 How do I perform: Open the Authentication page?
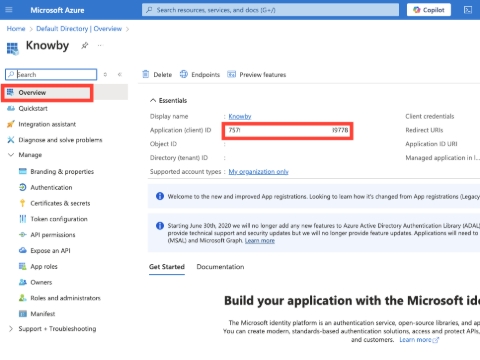[51, 187]
